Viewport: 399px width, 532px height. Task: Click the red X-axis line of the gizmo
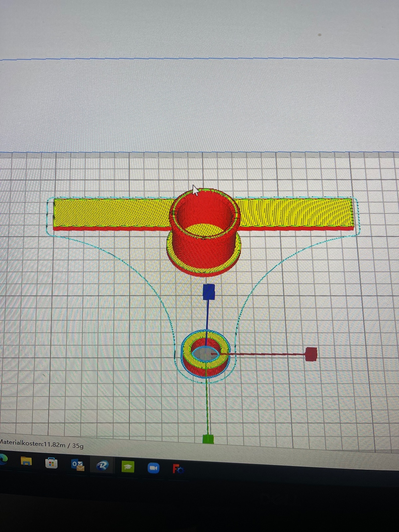[x=266, y=354]
